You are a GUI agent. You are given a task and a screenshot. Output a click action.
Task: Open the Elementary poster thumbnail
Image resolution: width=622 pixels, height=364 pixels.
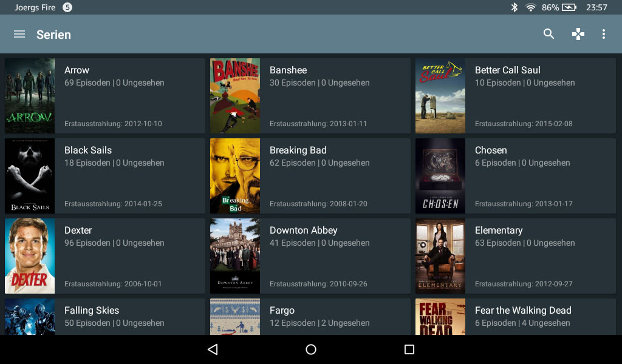[x=440, y=256]
